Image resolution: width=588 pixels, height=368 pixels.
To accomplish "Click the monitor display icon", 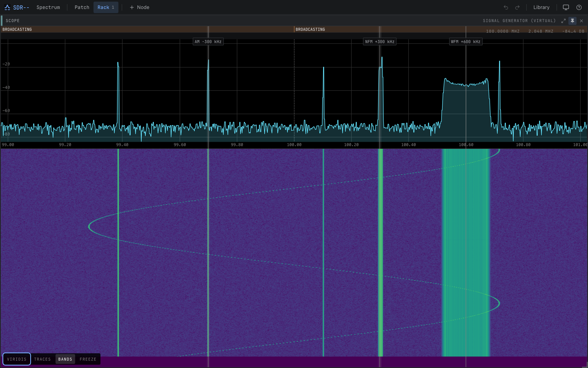I will pos(566,7).
